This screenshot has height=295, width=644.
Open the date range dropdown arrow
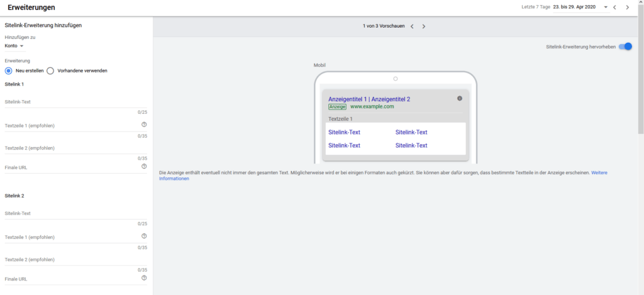[606, 8]
